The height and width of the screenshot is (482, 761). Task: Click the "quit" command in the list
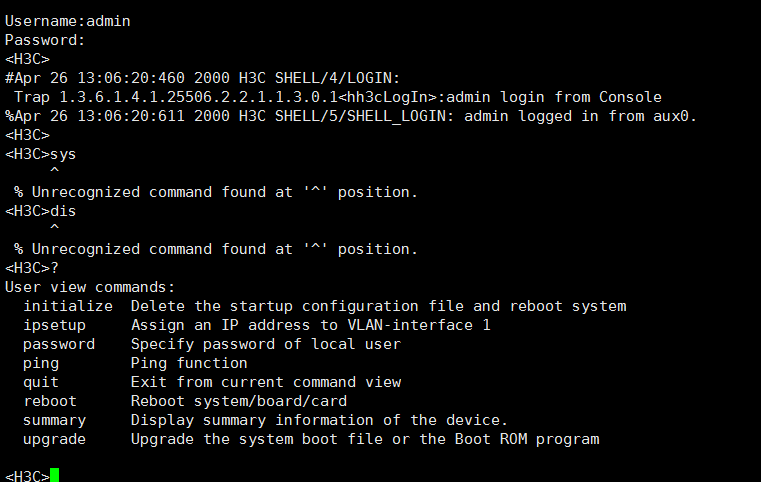coord(41,382)
